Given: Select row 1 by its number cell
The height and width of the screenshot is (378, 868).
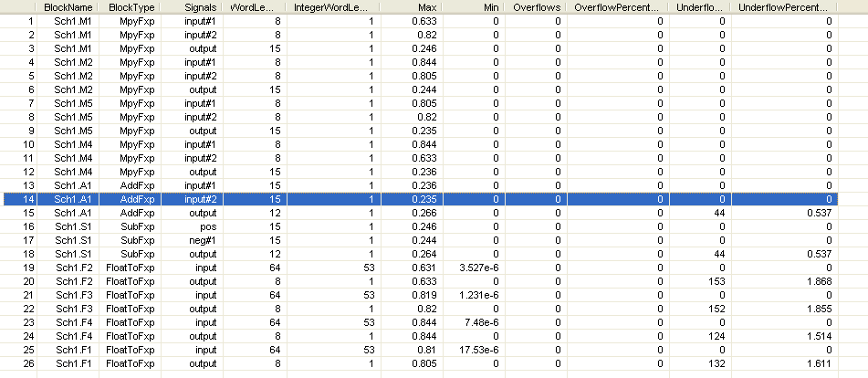Looking at the screenshot, I should coord(20,22).
